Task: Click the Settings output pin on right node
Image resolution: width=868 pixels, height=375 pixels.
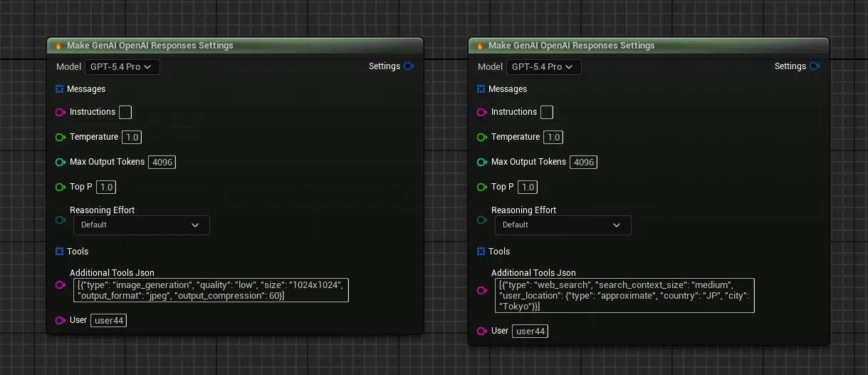Action: coord(815,66)
